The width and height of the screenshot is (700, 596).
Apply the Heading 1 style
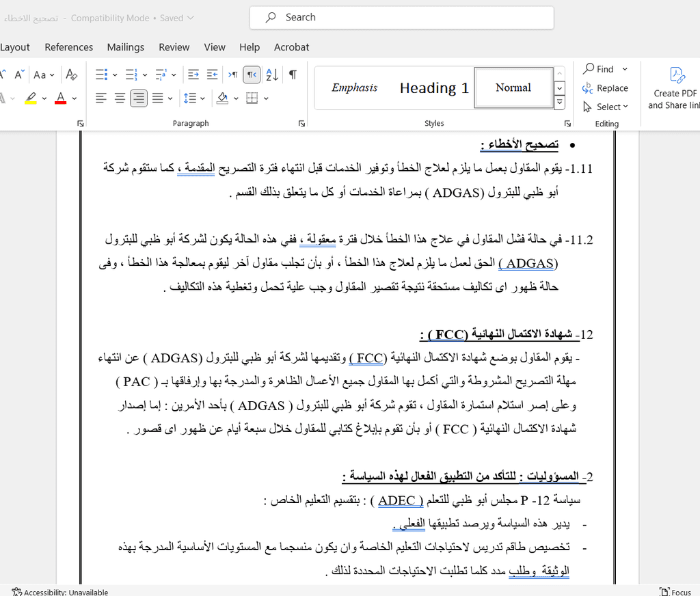[x=434, y=88]
